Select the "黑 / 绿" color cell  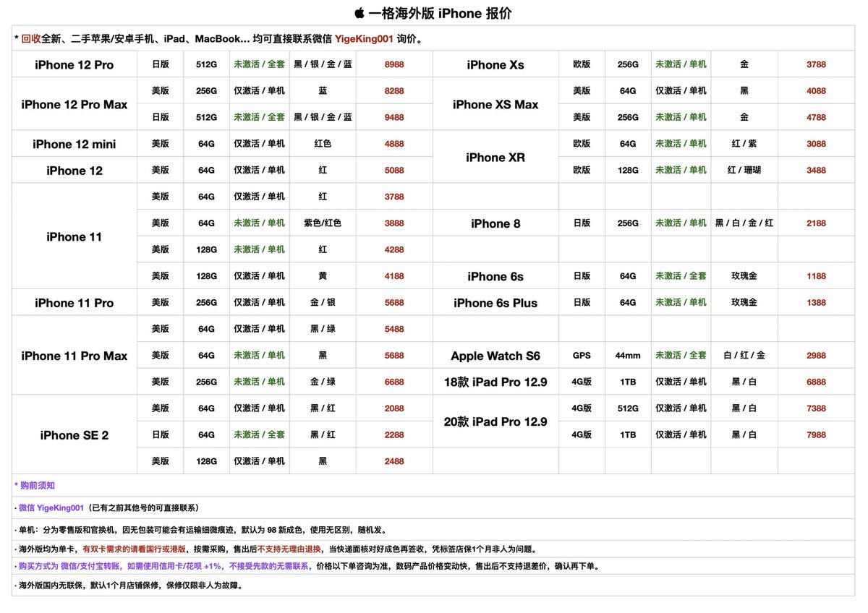click(323, 329)
